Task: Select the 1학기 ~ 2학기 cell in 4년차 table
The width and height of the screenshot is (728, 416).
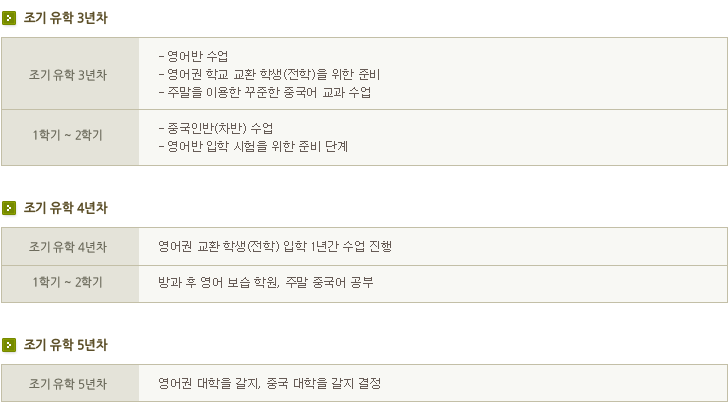Action: (x=69, y=283)
